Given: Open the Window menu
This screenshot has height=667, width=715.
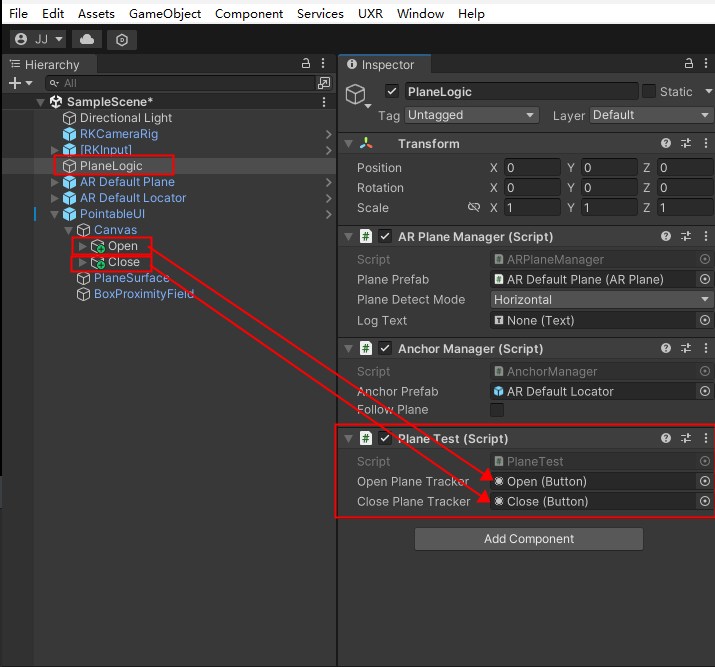Looking at the screenshot, I should point(420,14).
